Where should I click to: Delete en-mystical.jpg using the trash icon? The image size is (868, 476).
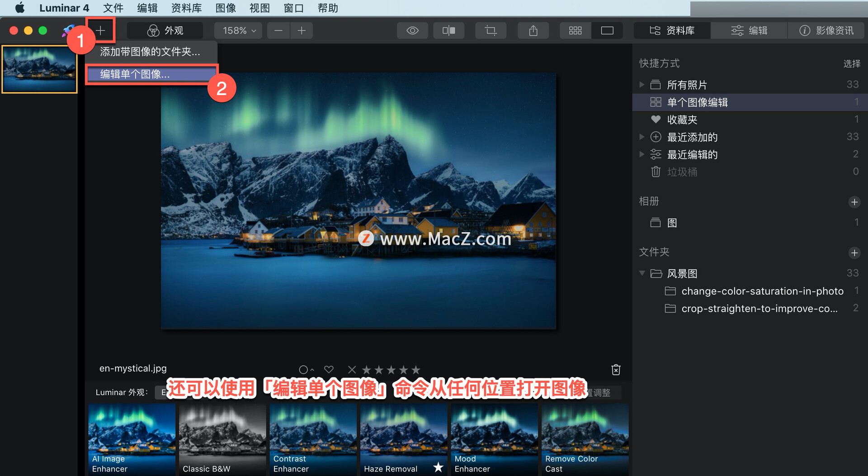point(615,369)
